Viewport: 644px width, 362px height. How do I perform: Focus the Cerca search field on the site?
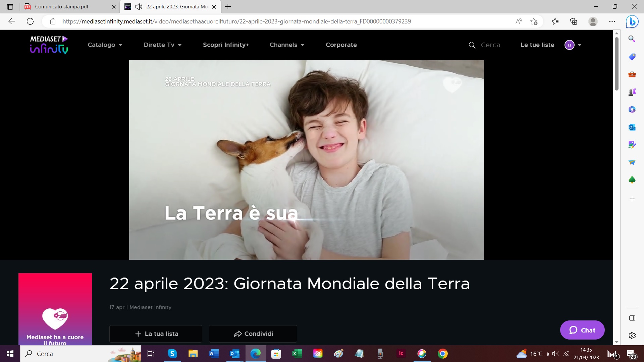(x=490, y=45)
